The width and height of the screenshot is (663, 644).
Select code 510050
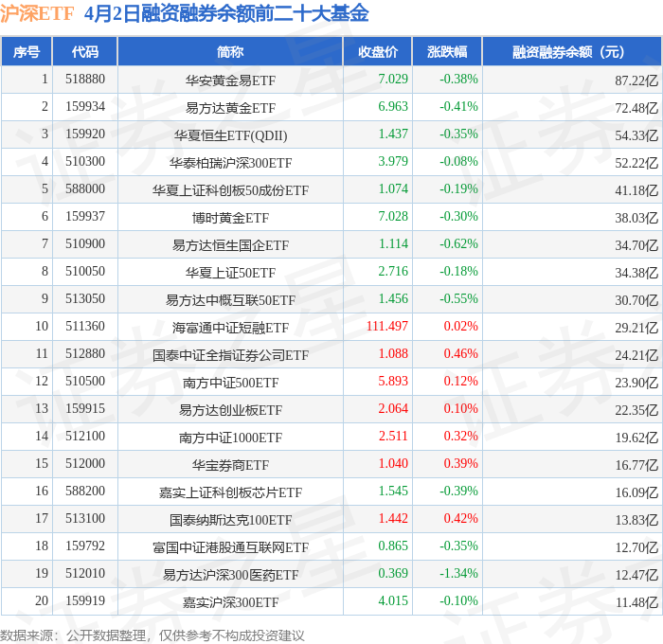(85, 272)
